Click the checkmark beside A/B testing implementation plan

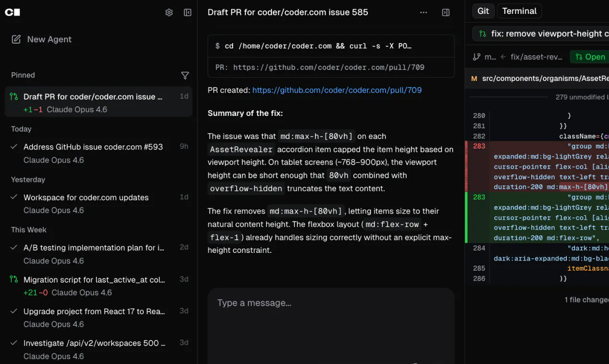click(14, 247)
